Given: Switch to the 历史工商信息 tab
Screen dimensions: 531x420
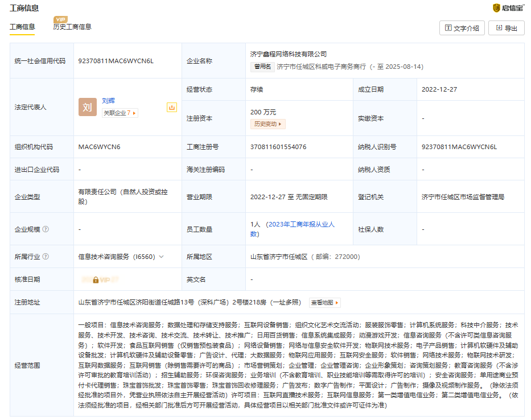Looking at the screenshot, I should click(x=72, y=27).
